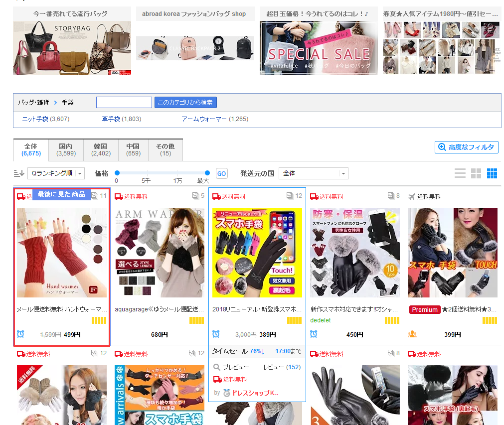504x425 pixels.
Task: Select the その他 (15) tab
Action: [x=166, y=149]
